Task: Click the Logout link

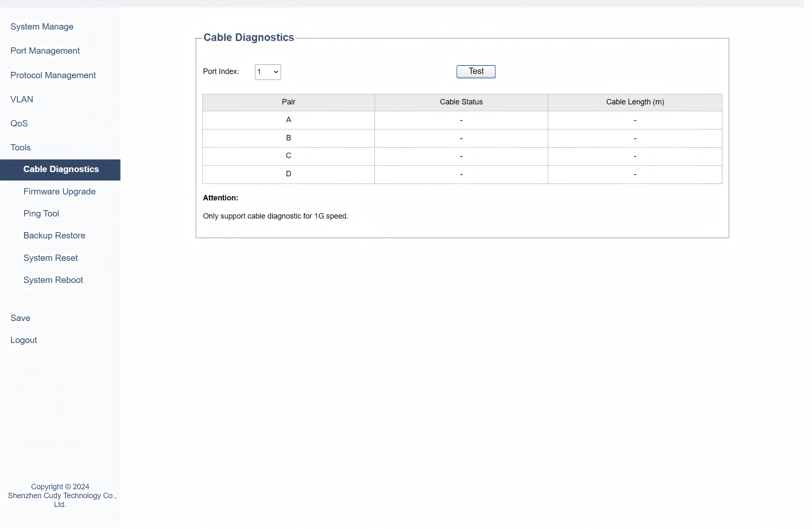Action: pos(24,340)
